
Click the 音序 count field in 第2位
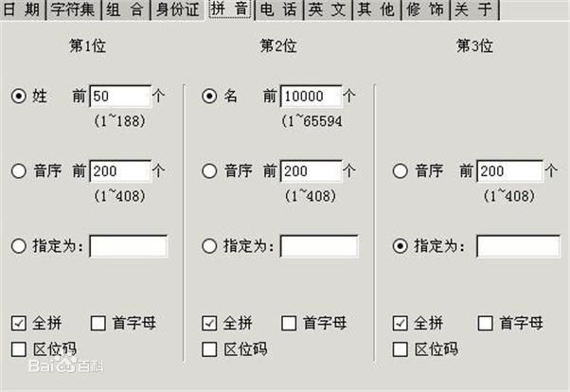pyautogui.click(x=312, y=171)
